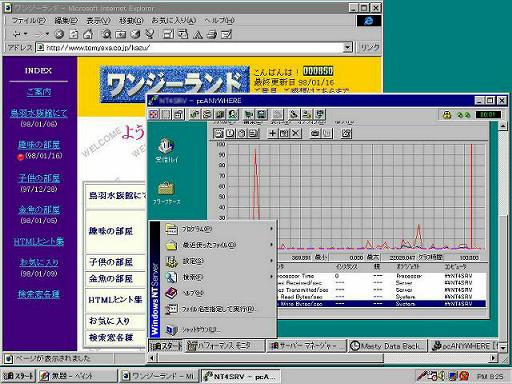
Task: Select ファイル名を指定して実行 in the Start menu
Action: click(x=219, y=309)
